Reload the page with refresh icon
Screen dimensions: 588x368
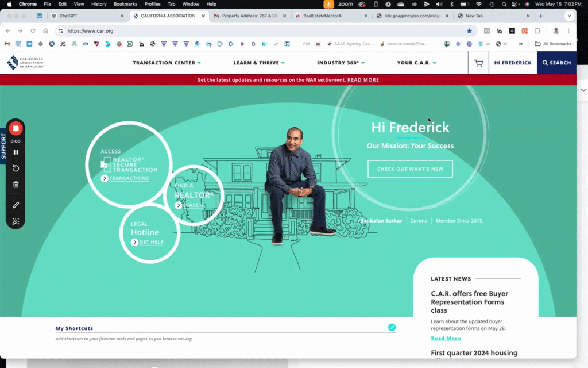pos(33,31)
